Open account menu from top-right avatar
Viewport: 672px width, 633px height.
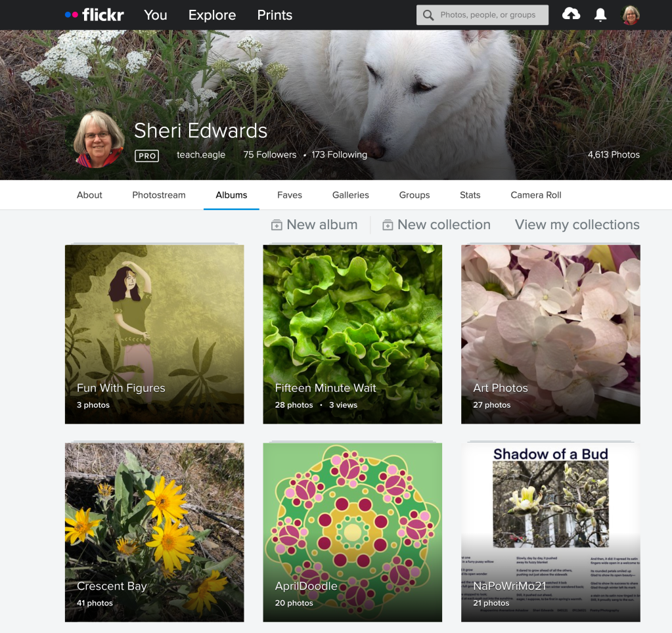click(x=631, y=15)
